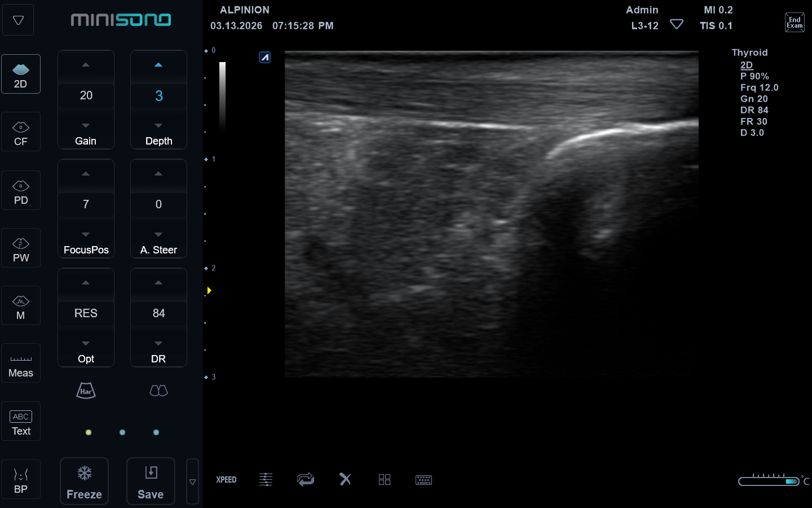Increase Gain with the up arrow
The image size is (812, 508).
pos(86,65)
